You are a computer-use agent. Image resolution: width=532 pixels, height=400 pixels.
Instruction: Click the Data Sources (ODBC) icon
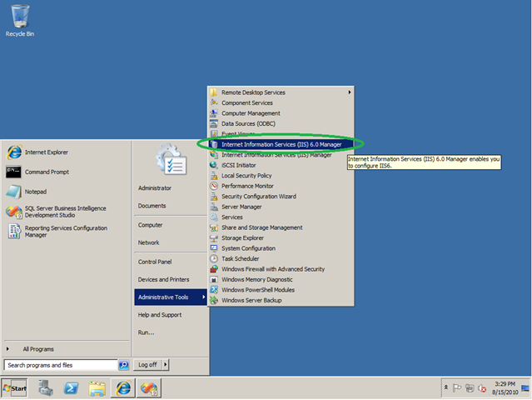(214, 123)
